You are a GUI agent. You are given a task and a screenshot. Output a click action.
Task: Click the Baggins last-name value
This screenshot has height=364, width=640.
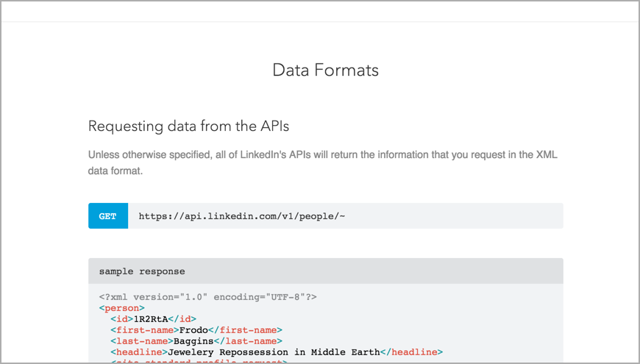click(x=193, y=341)
